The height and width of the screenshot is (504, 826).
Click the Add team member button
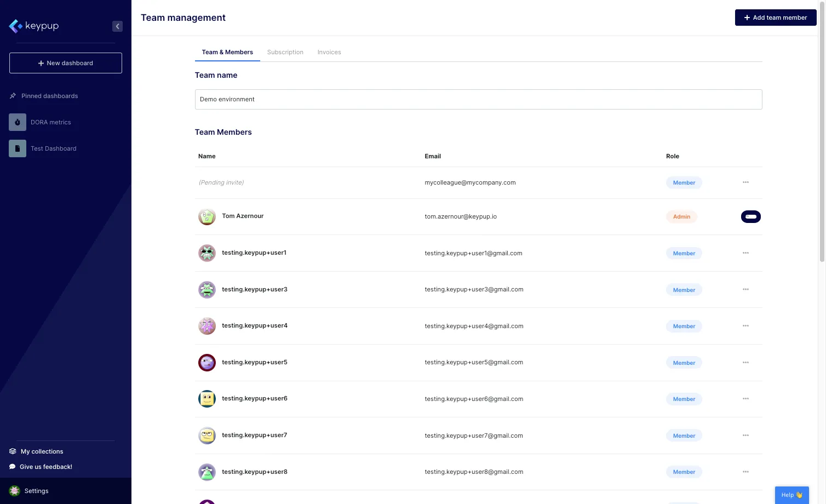click(x=776, y=17)
